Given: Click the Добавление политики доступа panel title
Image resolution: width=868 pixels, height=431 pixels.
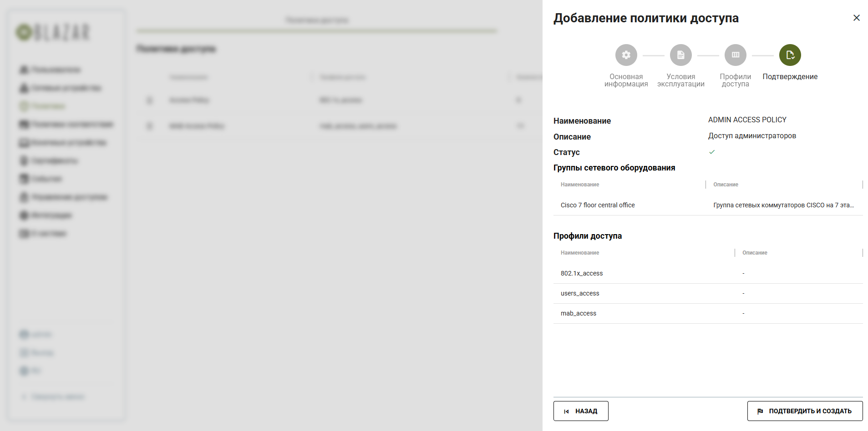Looking at the screenshot, I should click(x=646, y=18).
